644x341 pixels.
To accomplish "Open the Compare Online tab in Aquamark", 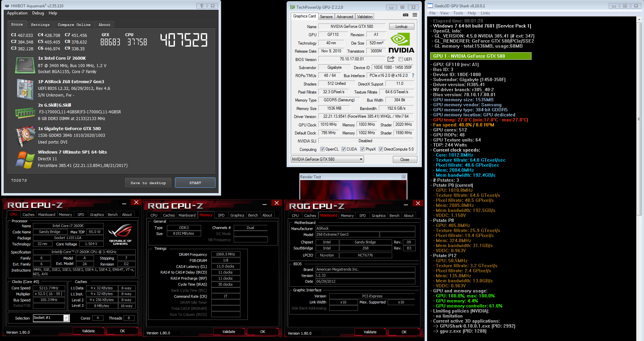I will point(74,25).
